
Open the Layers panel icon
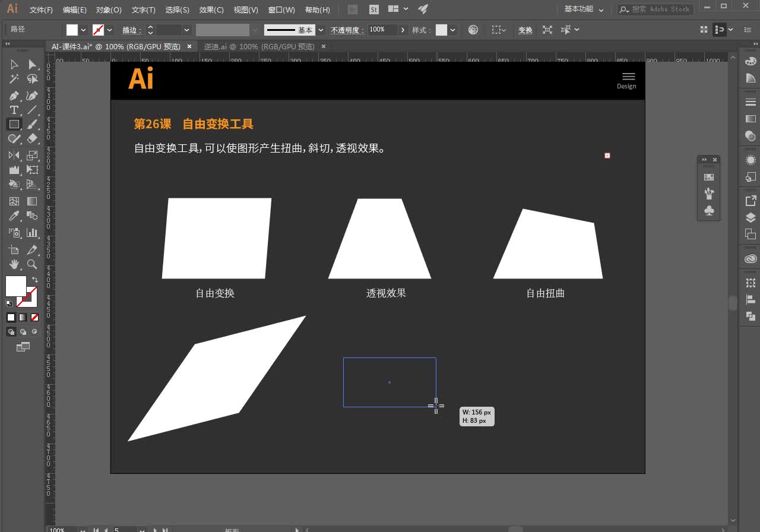pos(750,217)
